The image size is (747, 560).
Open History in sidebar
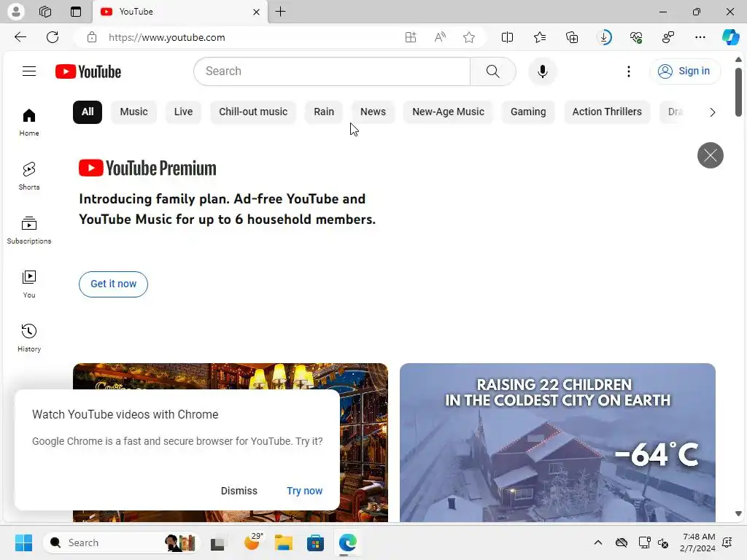(x=29, y=338)
